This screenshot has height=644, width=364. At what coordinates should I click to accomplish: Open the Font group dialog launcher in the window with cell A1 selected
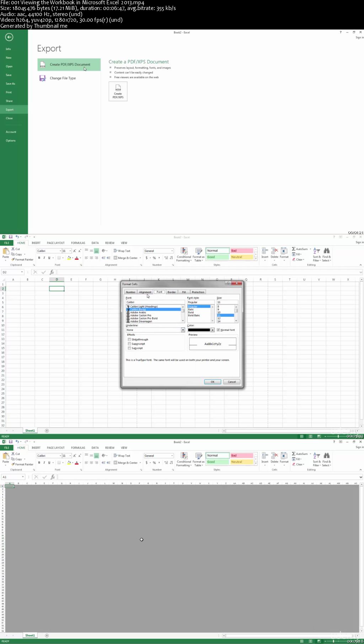[x=81, y=470]
